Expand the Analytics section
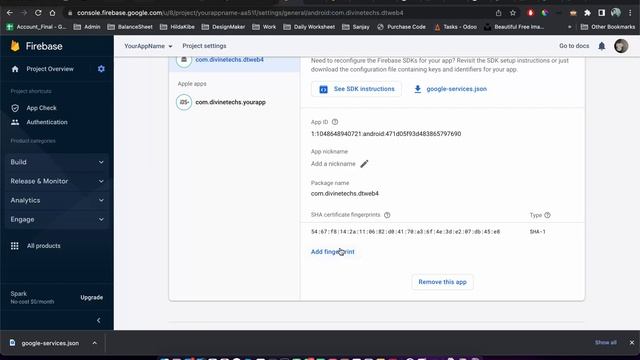This screenshot has height=360, width=640. tap(57, 200)
